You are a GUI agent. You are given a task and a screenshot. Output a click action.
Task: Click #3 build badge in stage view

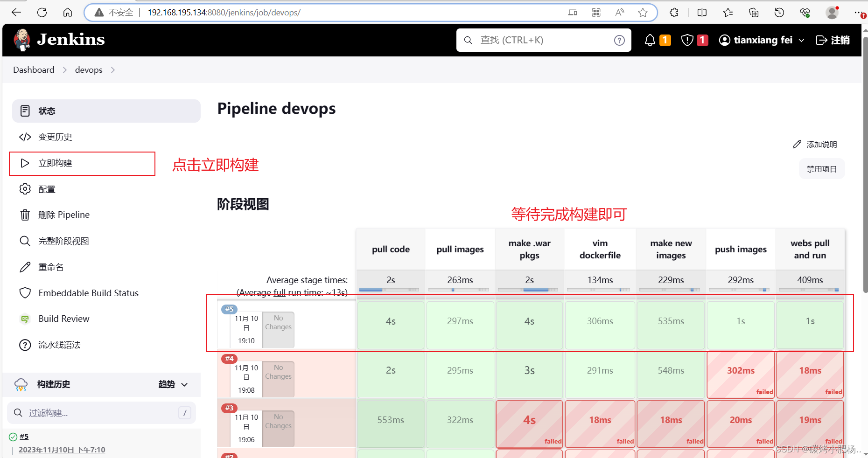[x=229, y=408]
